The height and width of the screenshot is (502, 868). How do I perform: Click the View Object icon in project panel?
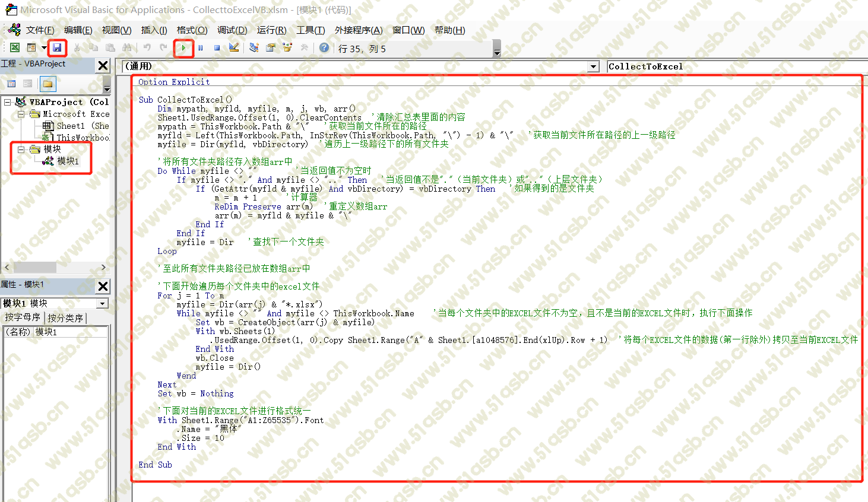pos(28,84)
